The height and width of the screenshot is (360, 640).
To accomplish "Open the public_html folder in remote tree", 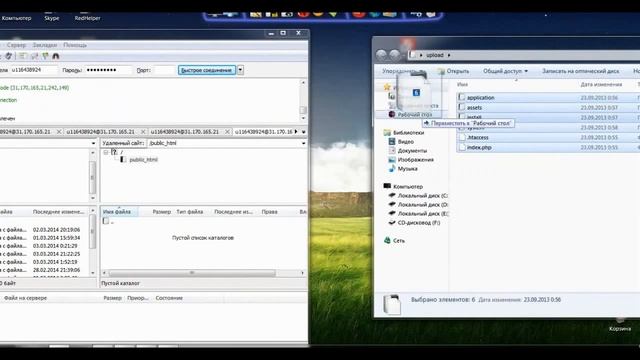I will click(143, 160).
